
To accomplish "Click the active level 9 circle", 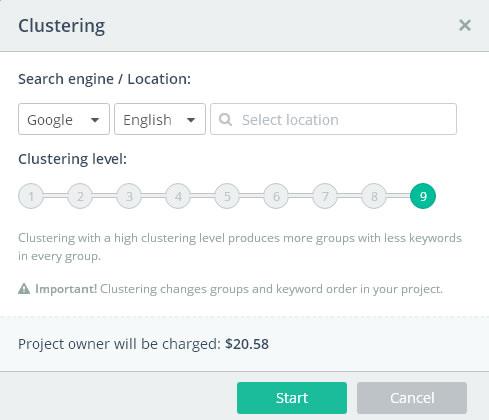I will pyautogui.click(x=423, y=196).
